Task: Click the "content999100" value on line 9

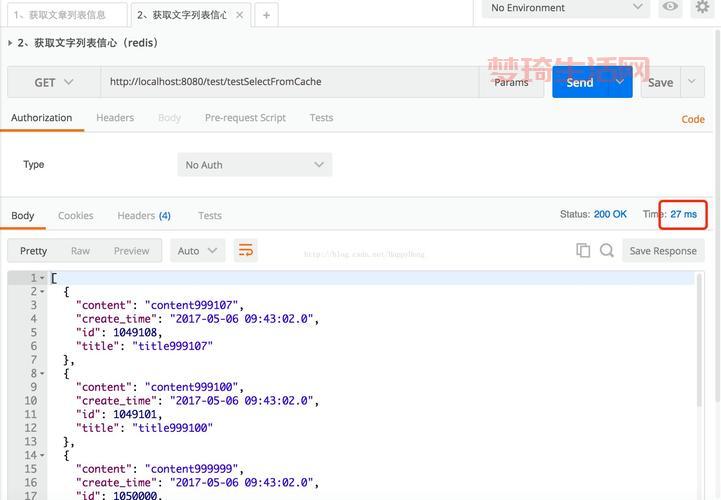Action: (191, 387)
